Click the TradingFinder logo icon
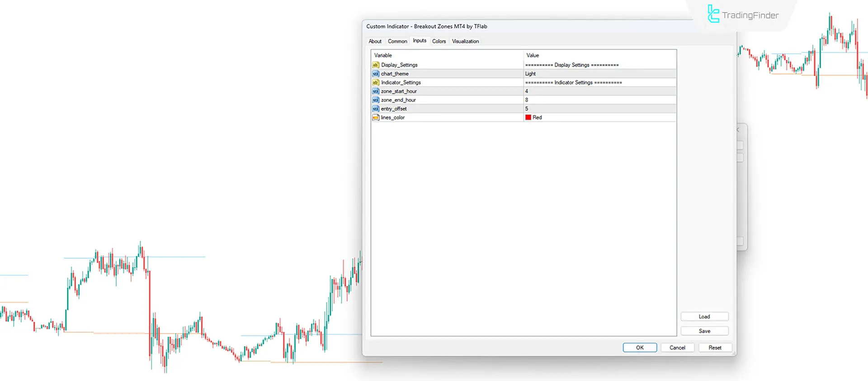This screenshot has width=868, height=381. [713, 14]
